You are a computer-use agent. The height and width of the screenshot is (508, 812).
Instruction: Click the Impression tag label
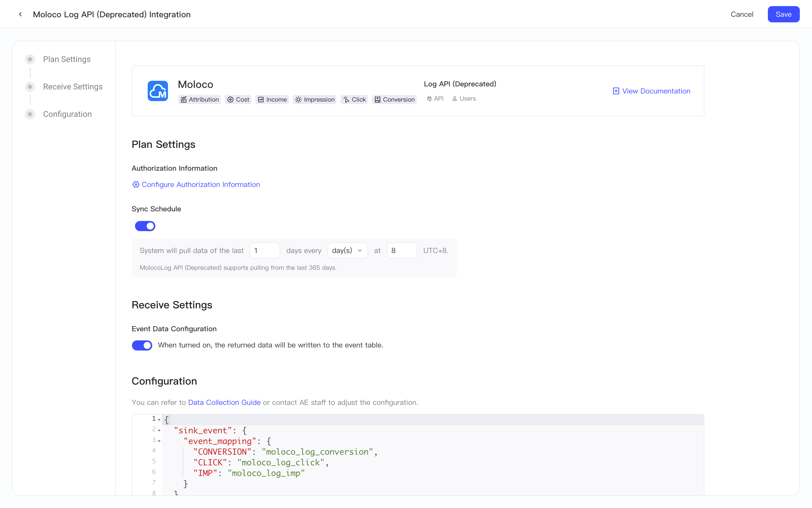coord(319,100)
